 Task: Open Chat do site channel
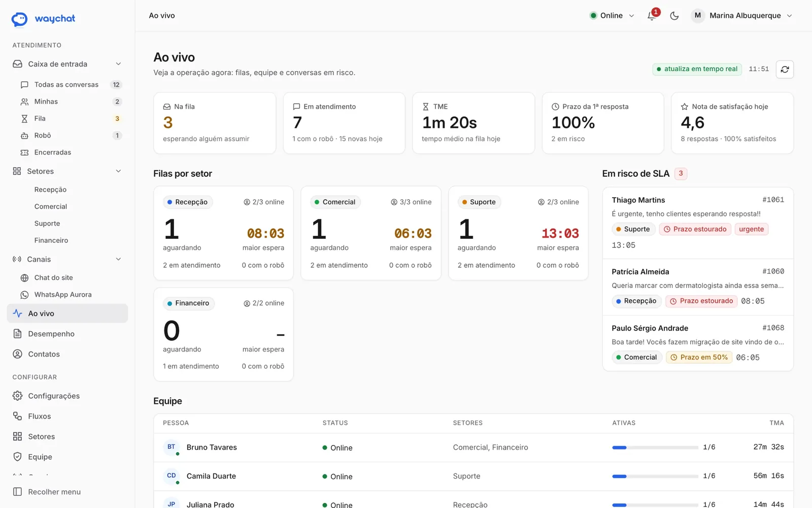[71, 278]
